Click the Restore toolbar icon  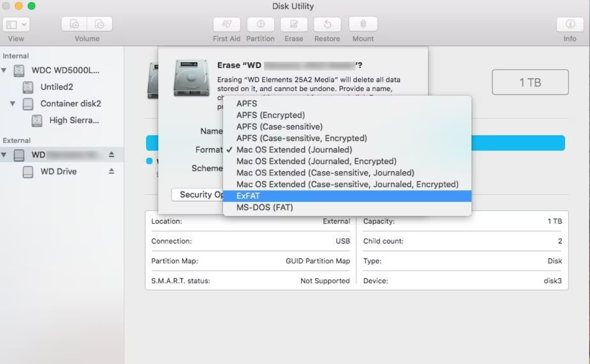(328, 24)
